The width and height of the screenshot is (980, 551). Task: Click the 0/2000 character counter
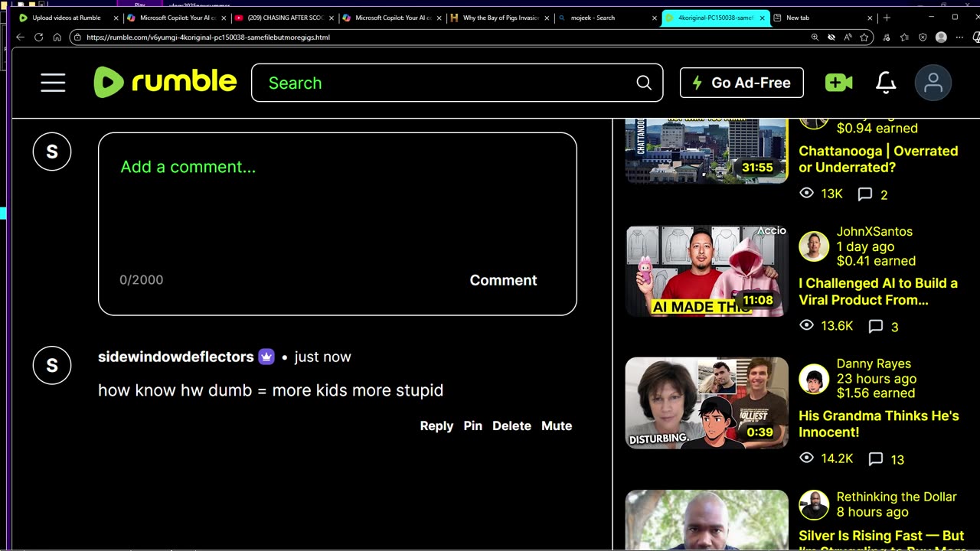pyautogui.click(x=141, y=280)
